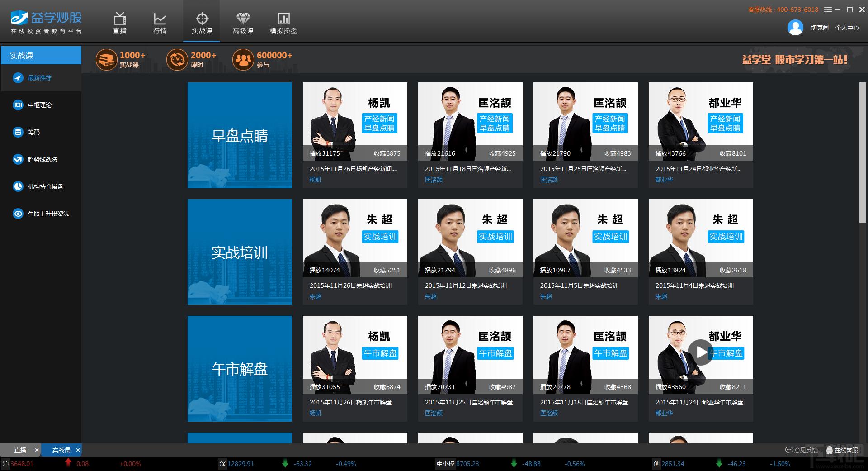Viewport: 868px width, 471px height.
Task: Click the 创 index value 2851.34
Action: click(x=673, y=464)
